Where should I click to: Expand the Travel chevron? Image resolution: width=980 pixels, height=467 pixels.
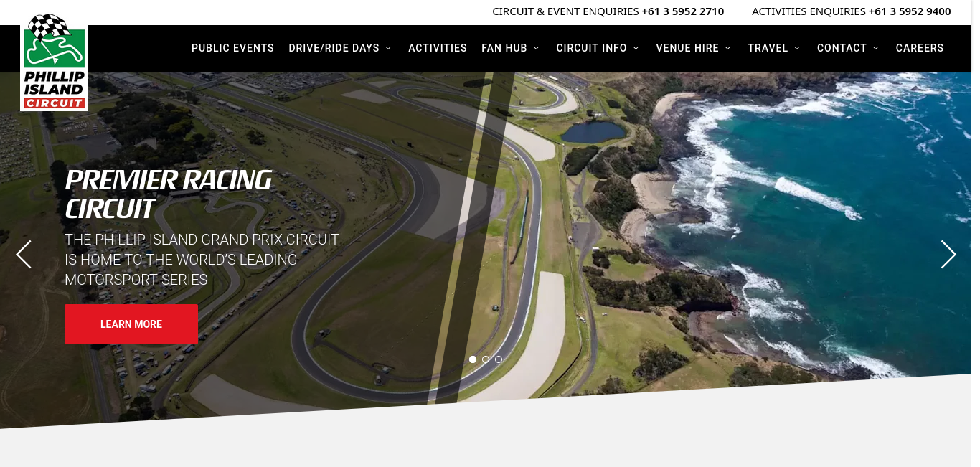(797, 48)
